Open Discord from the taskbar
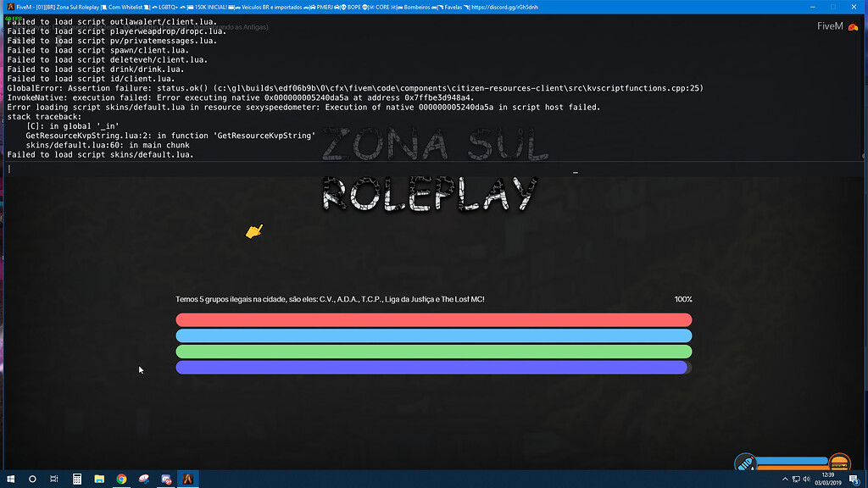Image resolution: width=868 pixels, height=488 pixels. point(166,480)
